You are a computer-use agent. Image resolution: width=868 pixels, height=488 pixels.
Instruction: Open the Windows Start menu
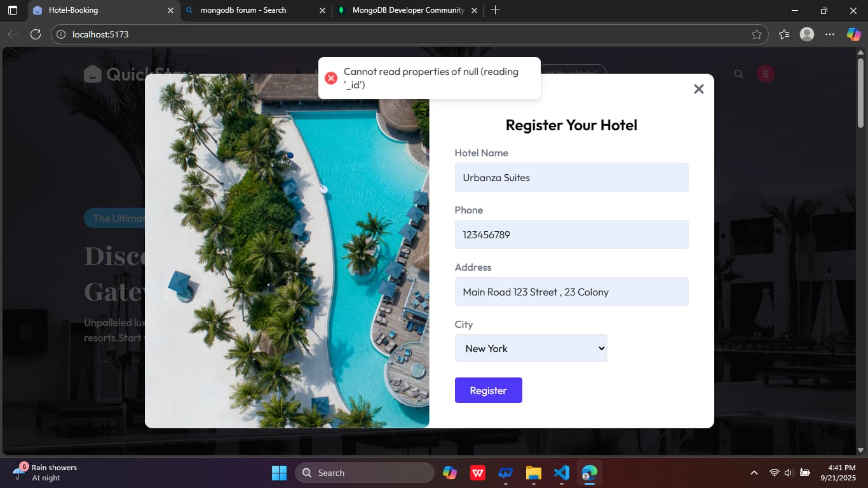coord(279,473)
